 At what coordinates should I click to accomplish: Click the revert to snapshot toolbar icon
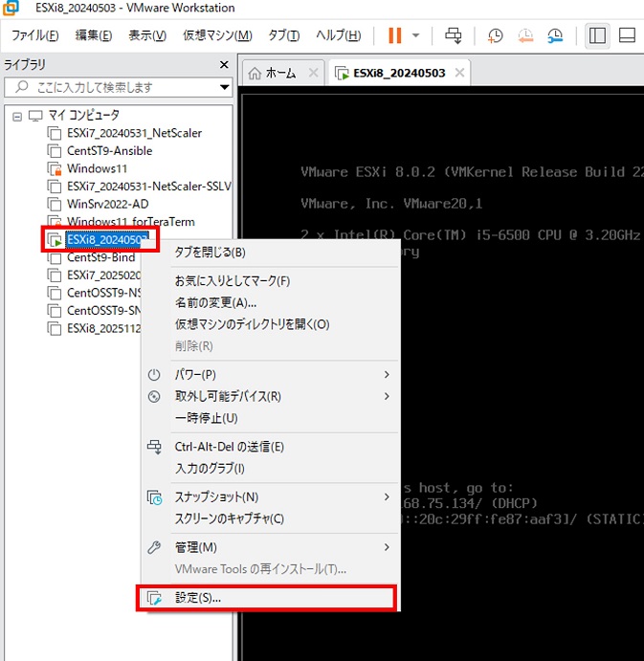coord(525,35)
